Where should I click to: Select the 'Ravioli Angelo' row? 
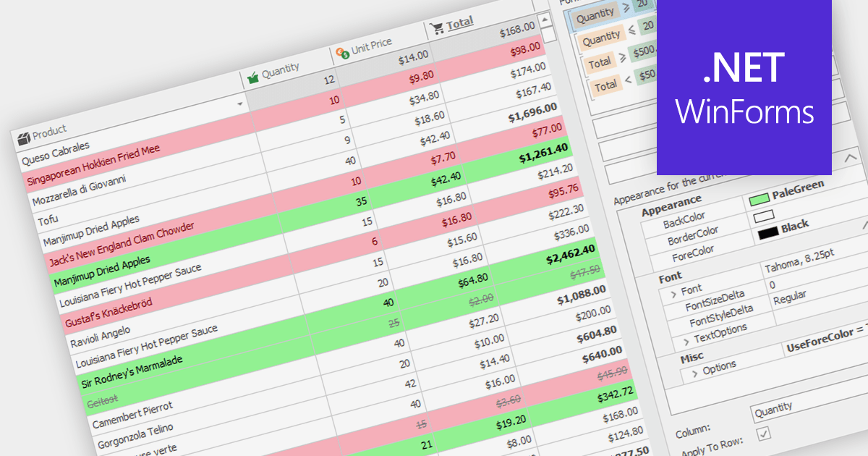(100, 335)
